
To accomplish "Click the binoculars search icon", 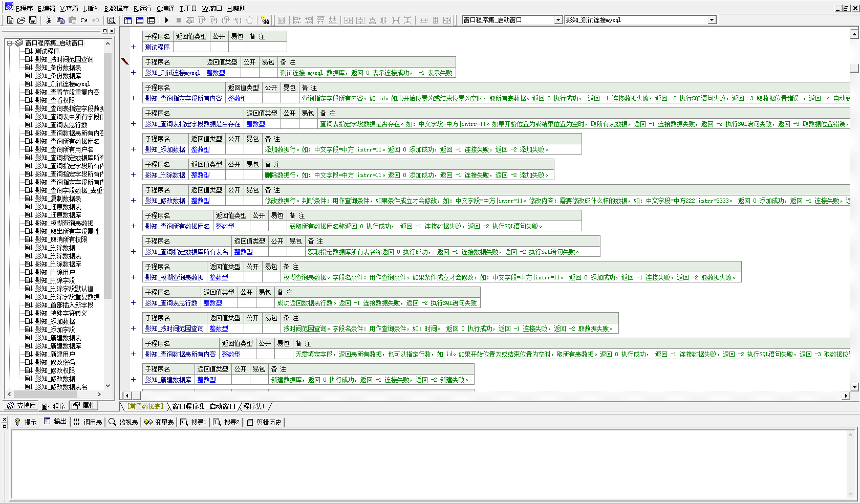I will point(265,20).
